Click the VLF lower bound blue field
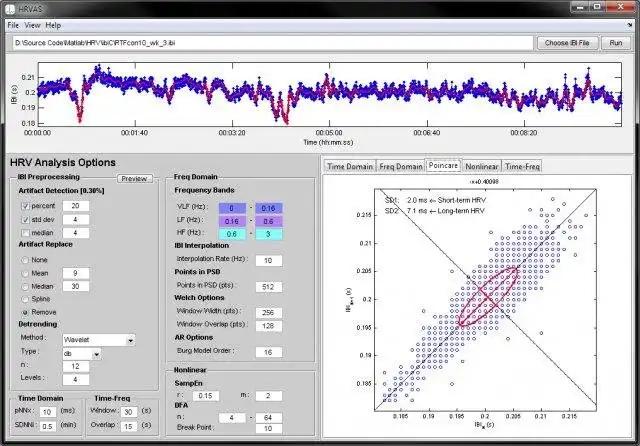Screen dimensions: 640x446 click(x=232, y=208)
